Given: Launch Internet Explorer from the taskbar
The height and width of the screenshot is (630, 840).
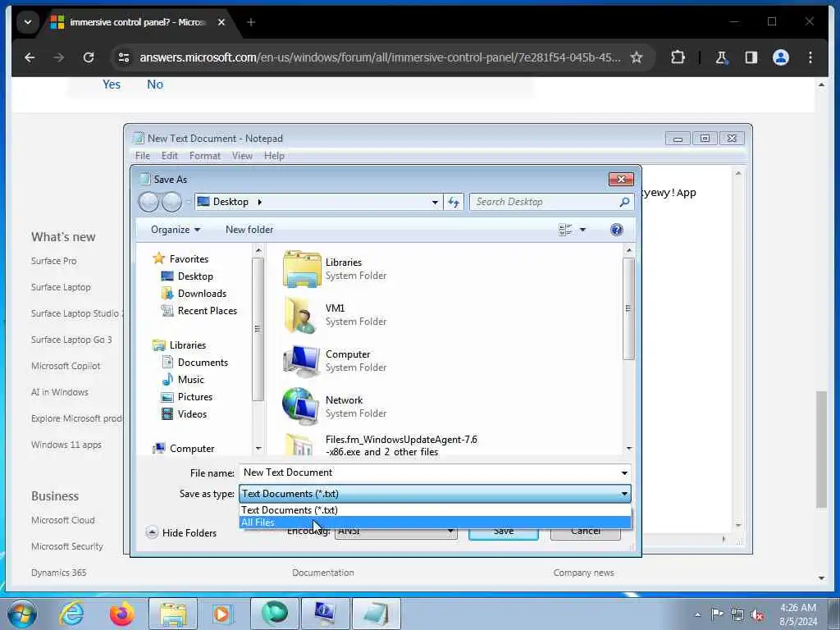Looking at the screenshot, I should 71,614.
